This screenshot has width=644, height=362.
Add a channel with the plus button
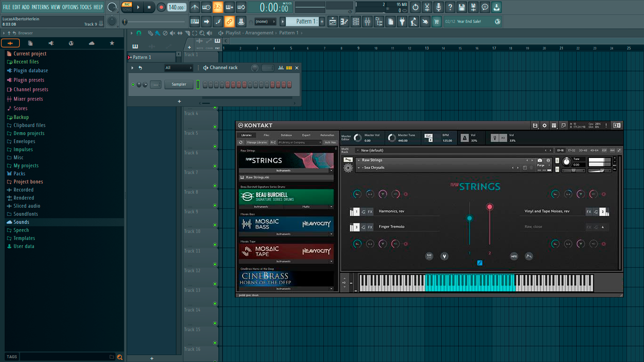pos(179,101)
